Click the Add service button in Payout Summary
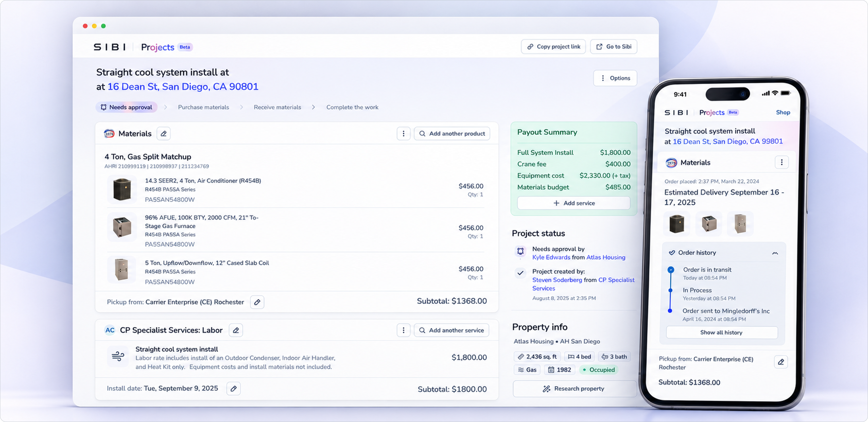 (x=574, y=203)
